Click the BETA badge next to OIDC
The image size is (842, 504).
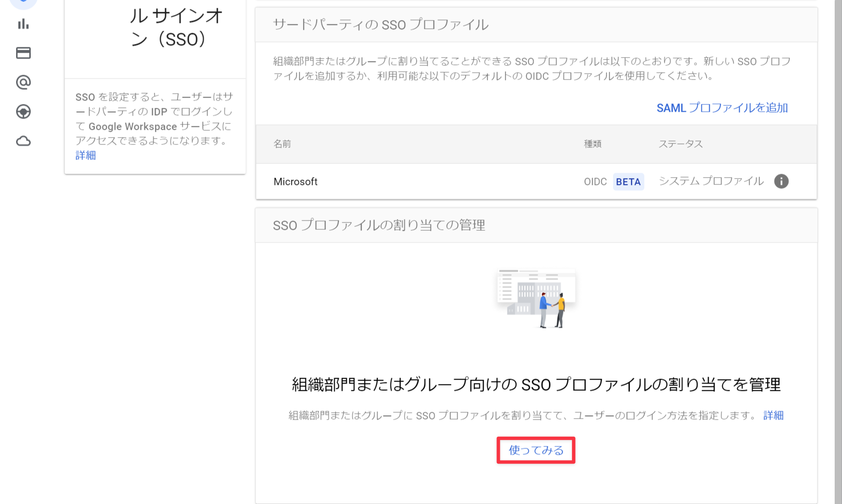click(x=628, y=181)
